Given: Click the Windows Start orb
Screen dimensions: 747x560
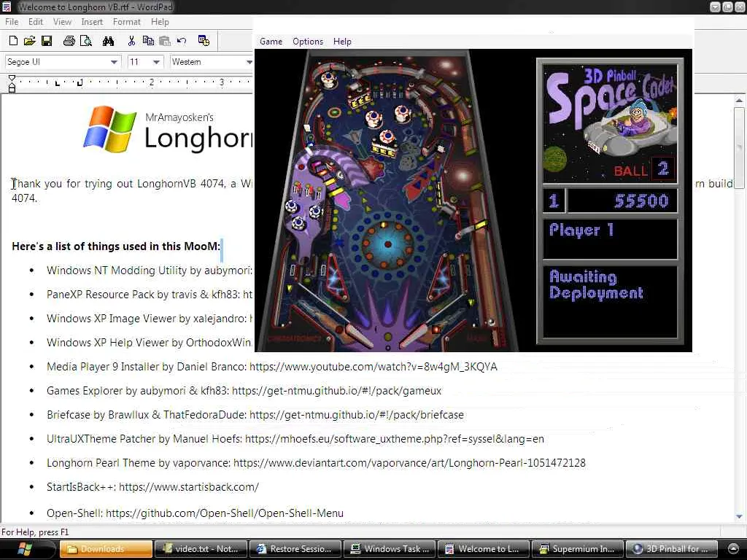Looking at the screenshot, I should (x=24, y=549).
